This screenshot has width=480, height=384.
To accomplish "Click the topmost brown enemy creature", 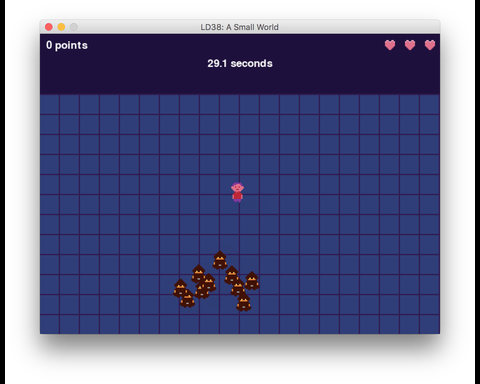I will 220,260.
